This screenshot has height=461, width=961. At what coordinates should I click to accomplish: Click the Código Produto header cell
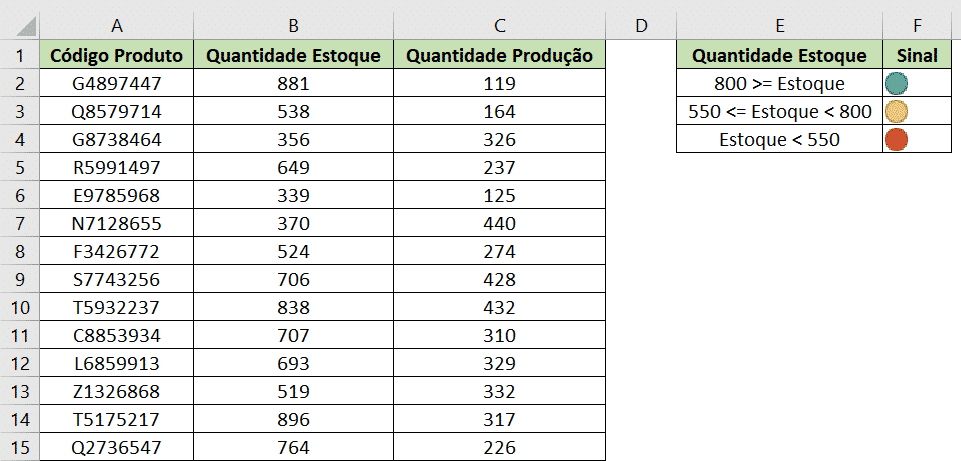coord(117,56)
